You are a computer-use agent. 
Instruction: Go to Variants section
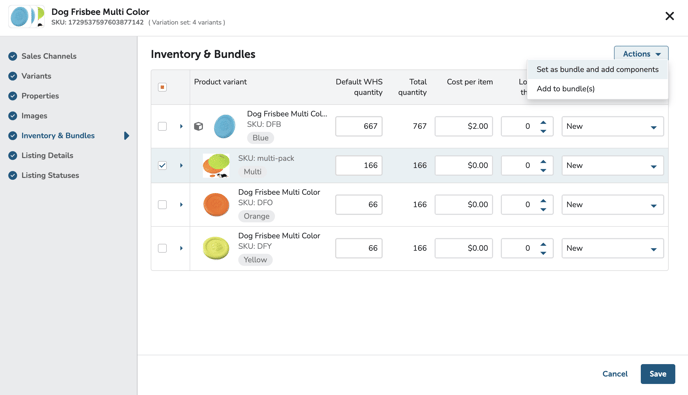36,76
